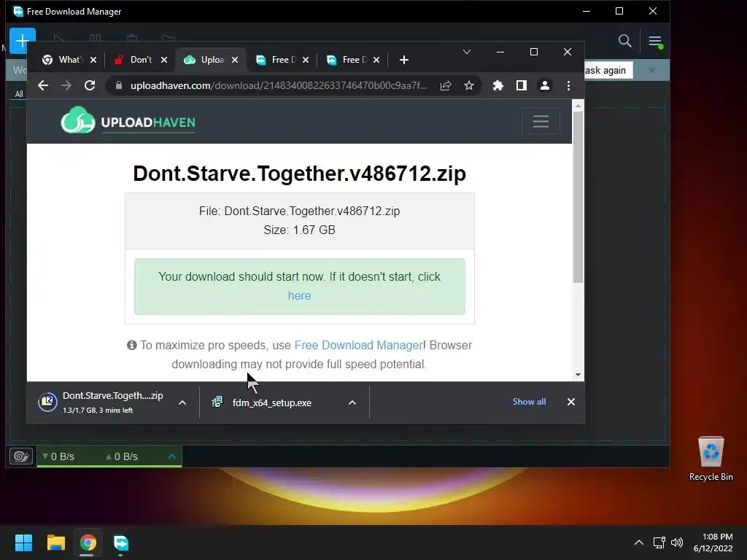
Task: Click the address bar URL
Action: 279,86
